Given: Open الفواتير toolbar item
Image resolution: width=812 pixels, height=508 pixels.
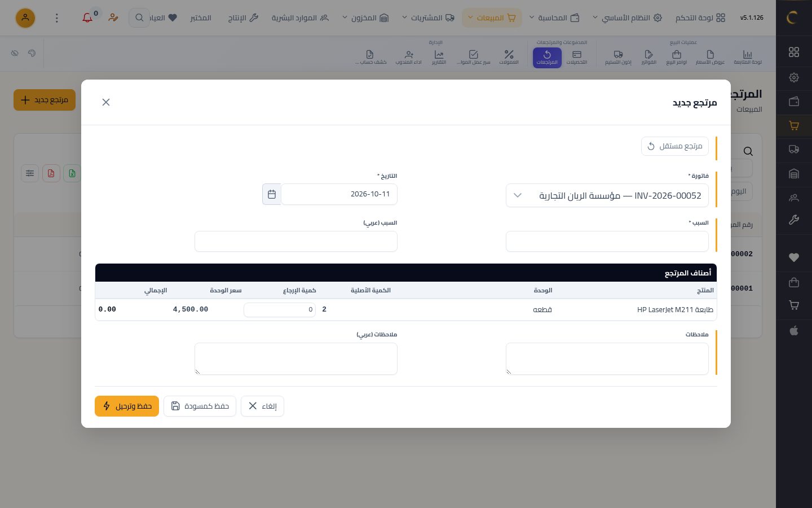Looking at the screenshot, I should [x=648, y=57].
